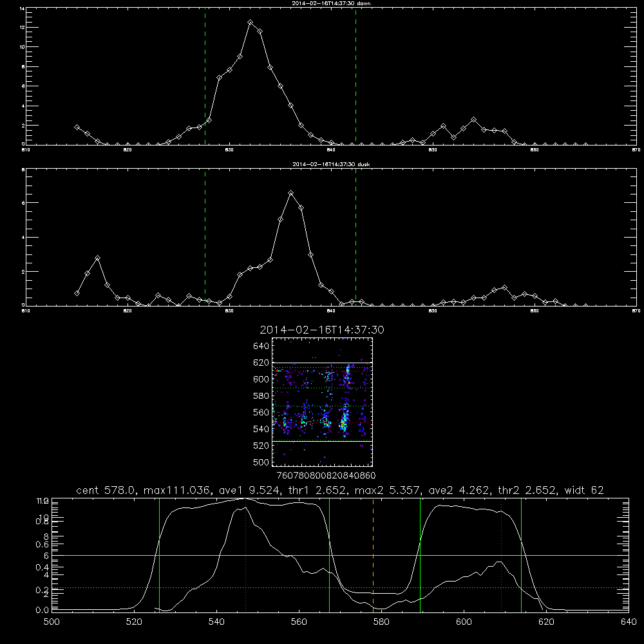Image resolution: width=644 pixels, height=644 pixels.
Task: Click '600' on the image panel y-axis
Action: (261, 379)
